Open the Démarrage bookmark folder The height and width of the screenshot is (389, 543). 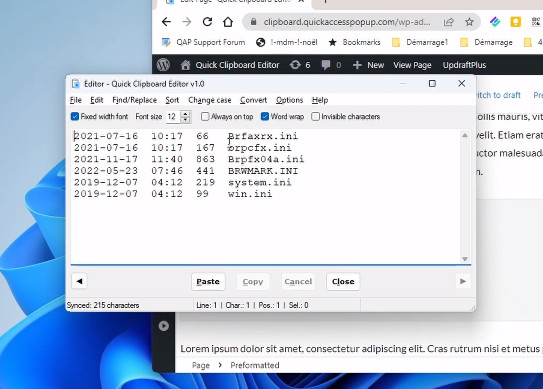point(486,42)
